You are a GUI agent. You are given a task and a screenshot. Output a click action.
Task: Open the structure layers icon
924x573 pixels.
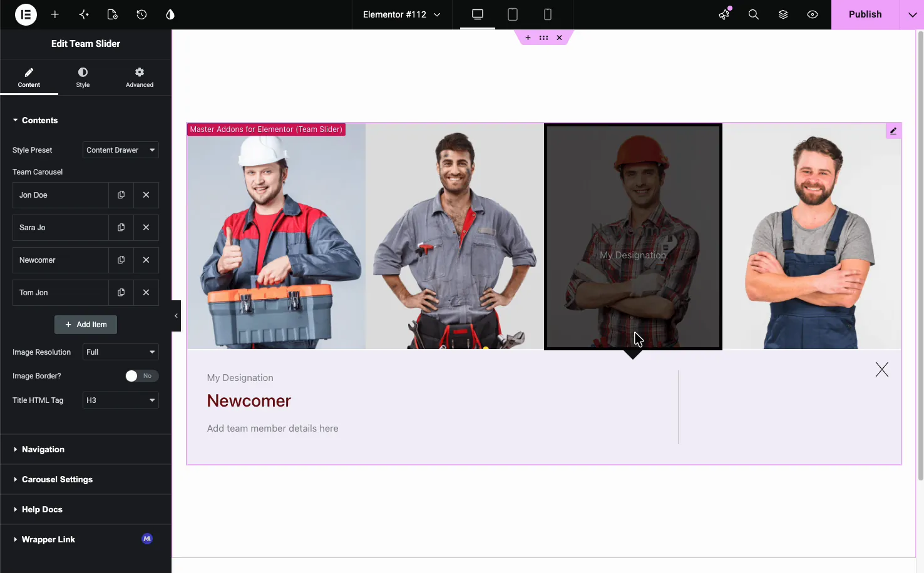(783, 14)
